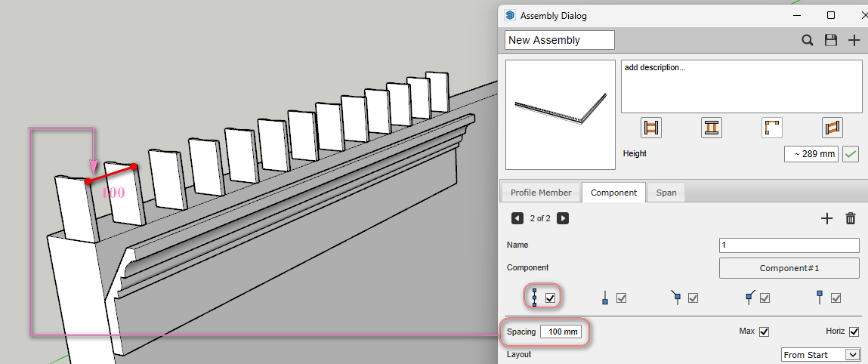The image size is (868, 364).
Task: Click the search magnifier icon
Action: tap(808, 40)
